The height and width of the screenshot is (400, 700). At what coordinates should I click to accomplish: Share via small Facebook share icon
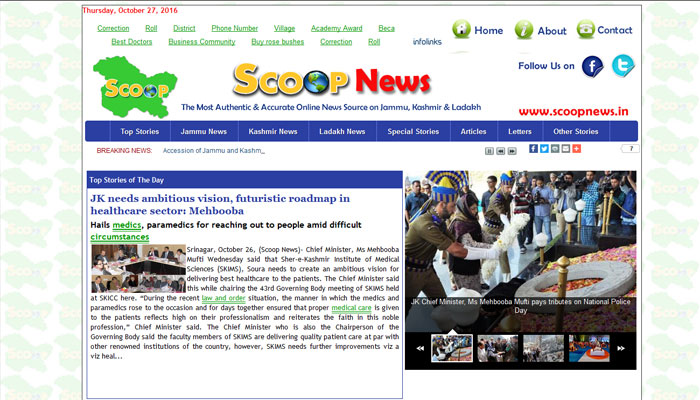533,149
